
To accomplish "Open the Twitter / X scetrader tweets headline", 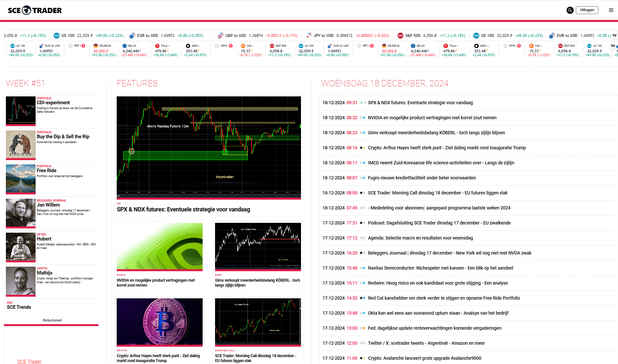I will coord(426,343).
